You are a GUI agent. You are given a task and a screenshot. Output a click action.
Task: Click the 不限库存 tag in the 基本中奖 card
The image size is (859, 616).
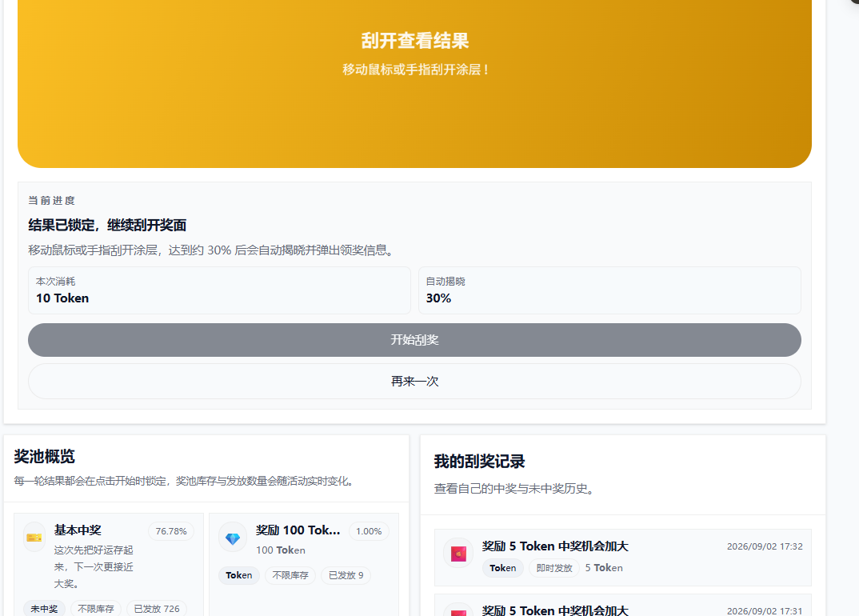tap(96, 609)
